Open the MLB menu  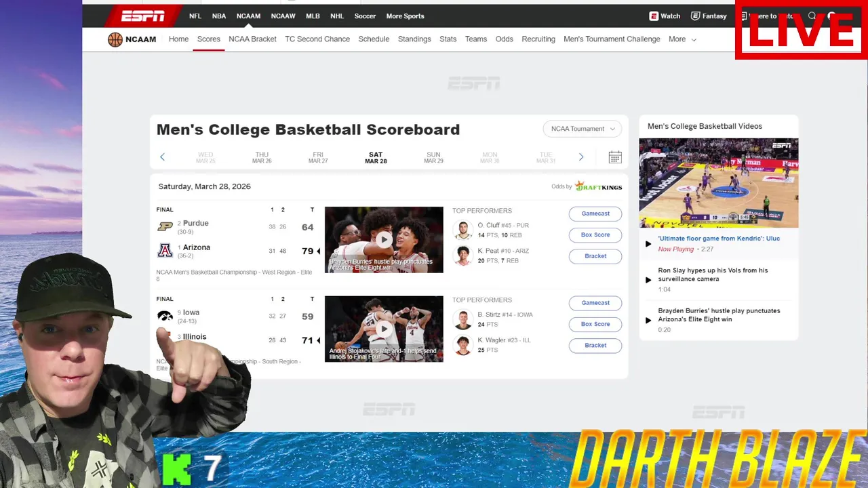click(x=313, y=16)
